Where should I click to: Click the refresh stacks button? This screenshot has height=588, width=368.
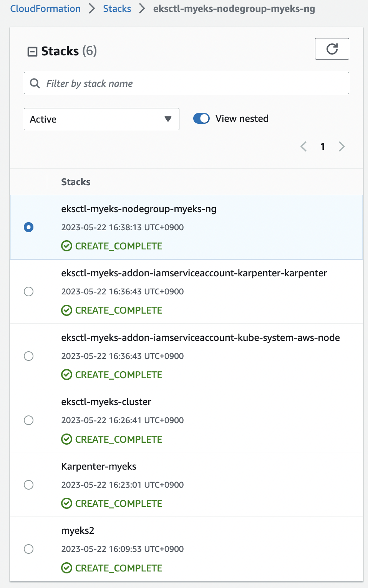point(332,49)
